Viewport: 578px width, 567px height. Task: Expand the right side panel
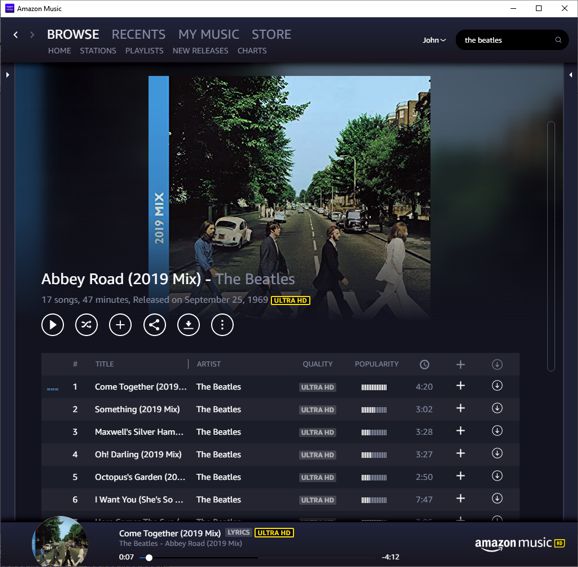pyautogui.click(x=571, y=75)
